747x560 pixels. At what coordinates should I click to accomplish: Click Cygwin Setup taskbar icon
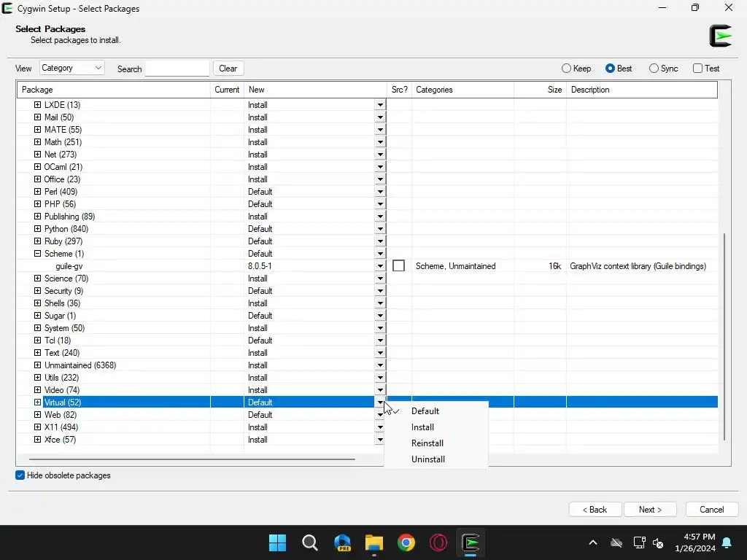pos(471,542)
